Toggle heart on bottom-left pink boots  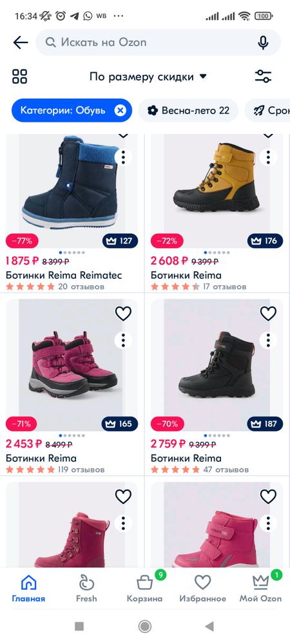(x=123, y=497)
